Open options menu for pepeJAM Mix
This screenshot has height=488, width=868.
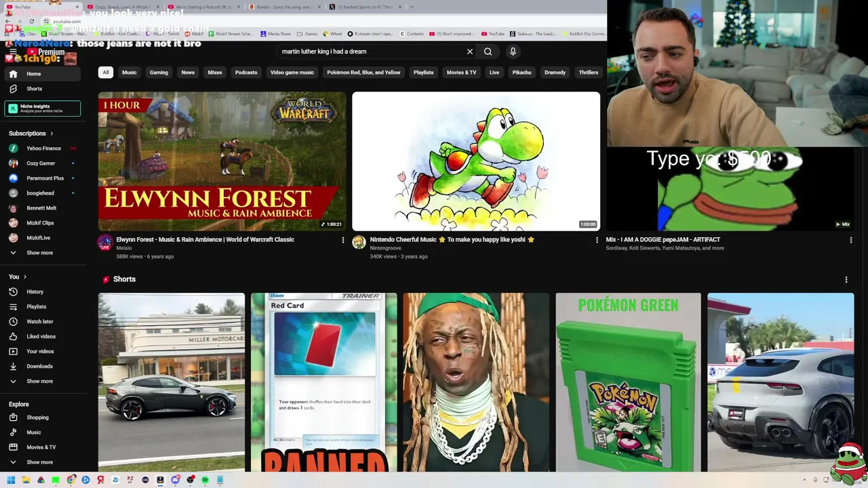pyautogui.click(x=850, y=240)
